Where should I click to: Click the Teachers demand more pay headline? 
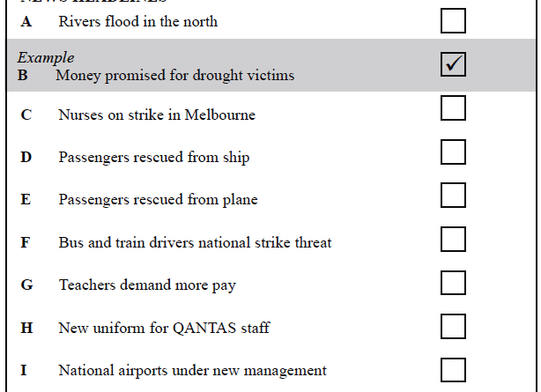pos(147,285)
